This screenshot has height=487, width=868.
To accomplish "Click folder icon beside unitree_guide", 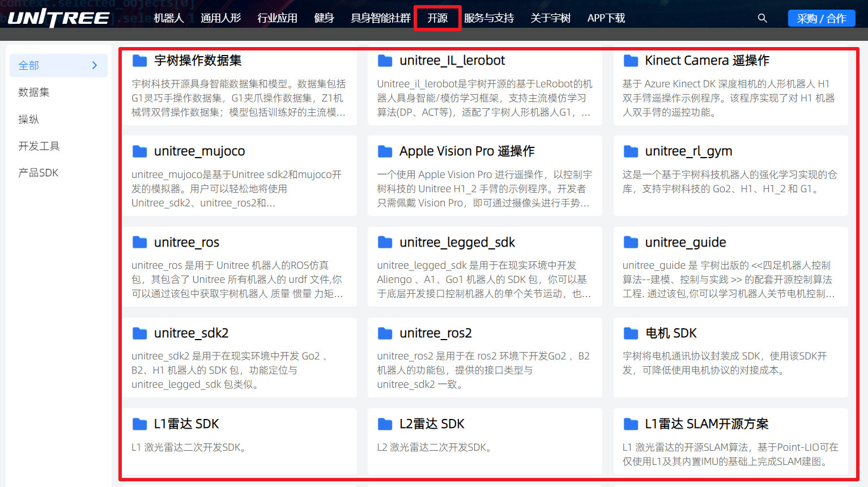I will pos(631,243).
